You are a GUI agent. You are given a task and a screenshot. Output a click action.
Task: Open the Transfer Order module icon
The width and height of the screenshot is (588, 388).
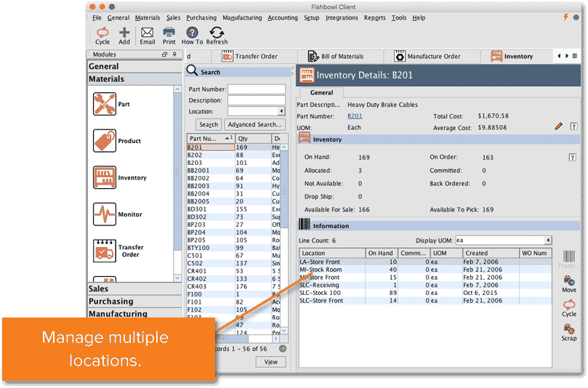[x=105, y=251]
